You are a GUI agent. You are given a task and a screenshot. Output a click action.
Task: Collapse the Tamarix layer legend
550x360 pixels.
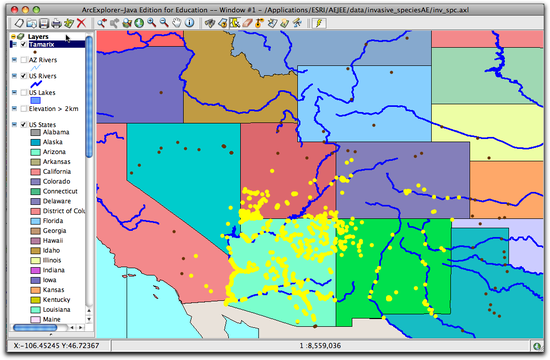click(14, 45)
